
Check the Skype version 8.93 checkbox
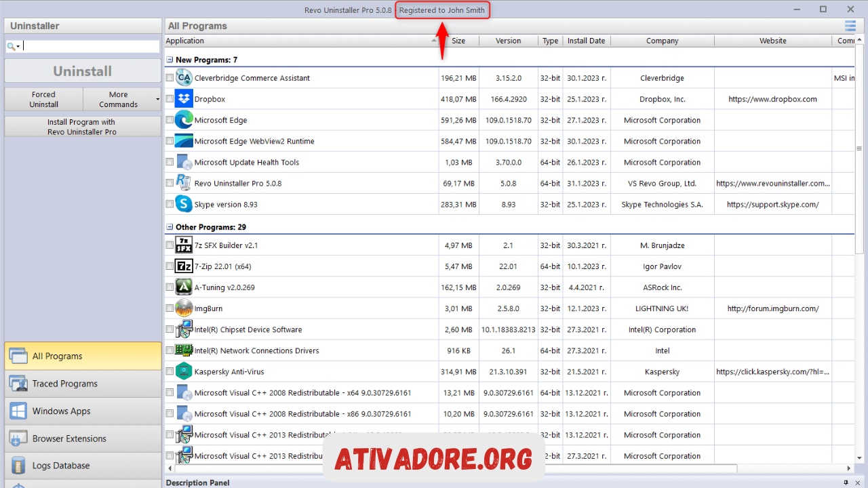(170, 204)
